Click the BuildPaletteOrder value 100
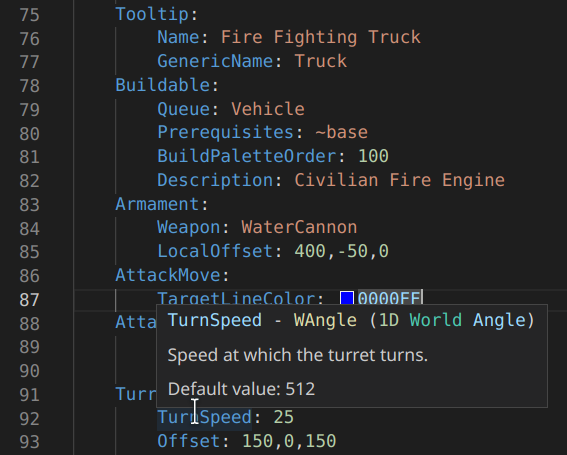Screen dimensions: 567x455 [373, 156]
